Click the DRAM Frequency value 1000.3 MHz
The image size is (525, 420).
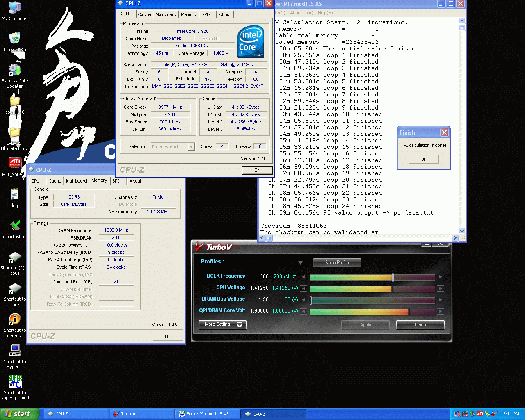116,231
